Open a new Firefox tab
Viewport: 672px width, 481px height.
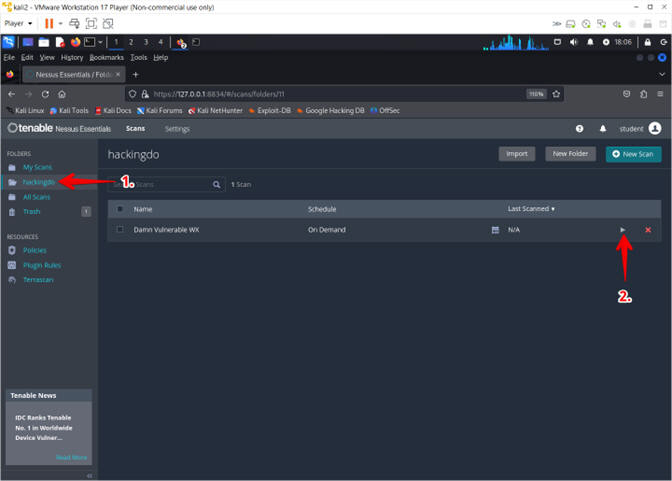135,75
